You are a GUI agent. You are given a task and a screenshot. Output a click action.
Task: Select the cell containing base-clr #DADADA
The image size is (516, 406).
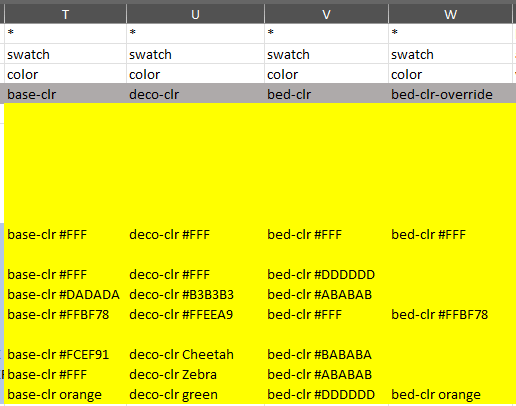[x=65, y=294]
